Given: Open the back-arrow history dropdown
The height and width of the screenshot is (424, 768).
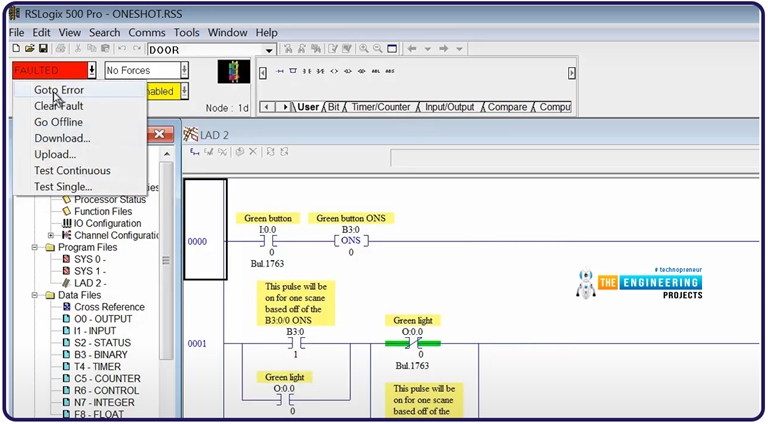Looking at the screenshot, I should [x=428, y=49].
